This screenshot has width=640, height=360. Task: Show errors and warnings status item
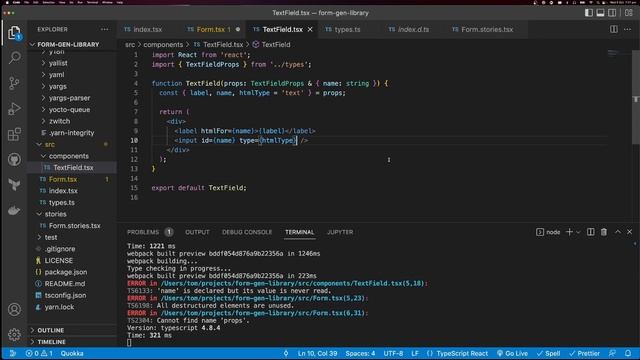tap(40, 353)
